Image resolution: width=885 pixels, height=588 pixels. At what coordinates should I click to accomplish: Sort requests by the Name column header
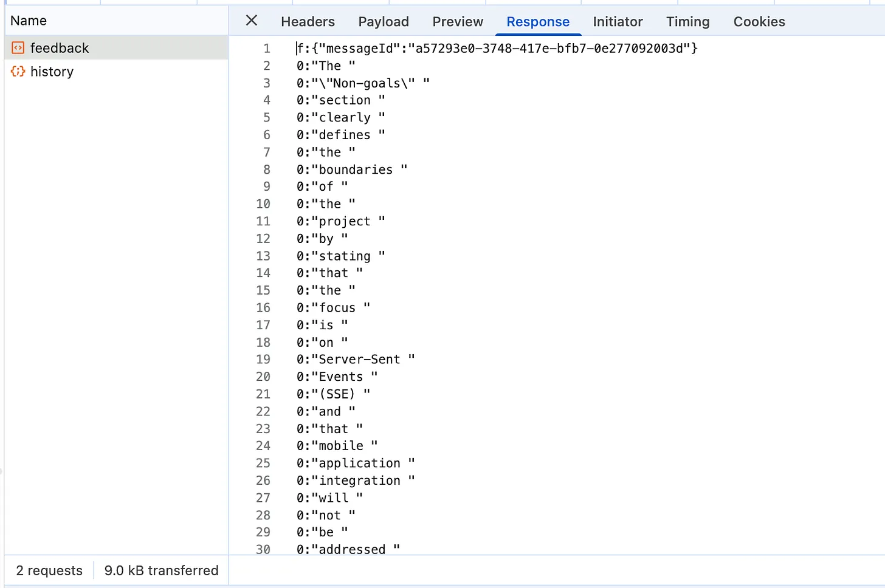pos(29,21)
